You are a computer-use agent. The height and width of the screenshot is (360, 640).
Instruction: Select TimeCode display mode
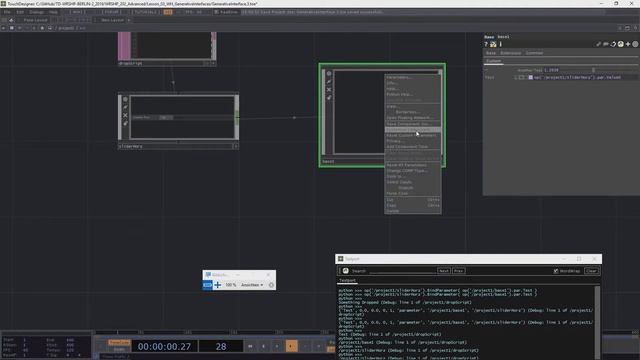click(119, 342)
